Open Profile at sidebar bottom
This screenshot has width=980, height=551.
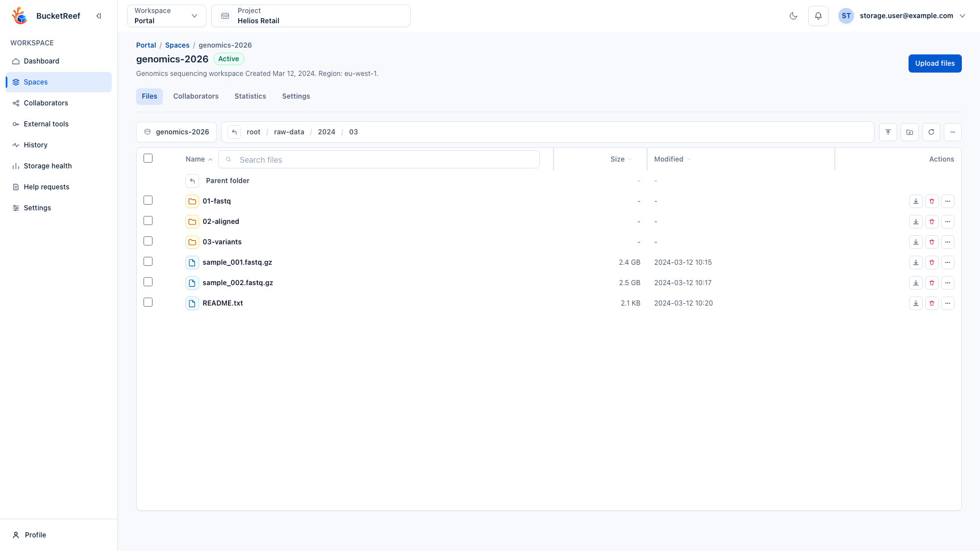(x=59, y=535)
